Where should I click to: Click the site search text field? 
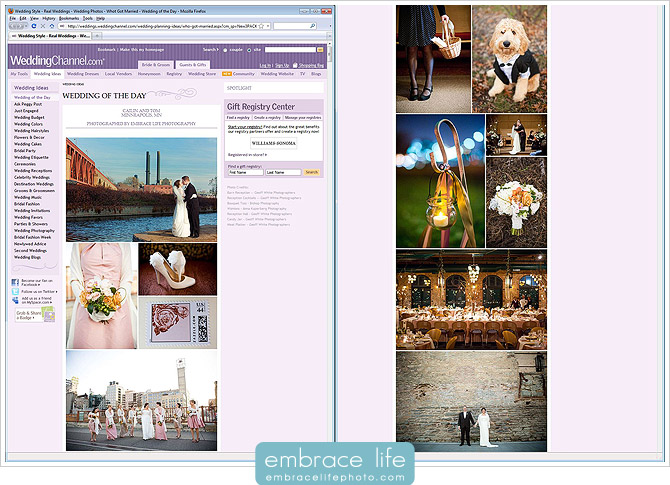[x=290, y=50]
